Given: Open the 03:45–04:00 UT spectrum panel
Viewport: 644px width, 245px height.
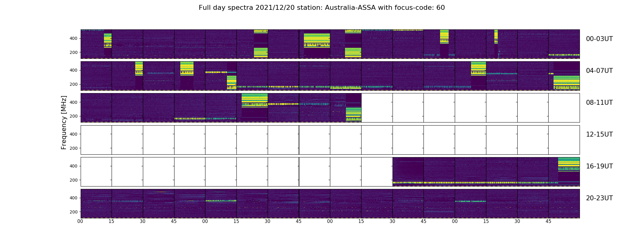Looking at the screenshot, I should tap(564, 44).
